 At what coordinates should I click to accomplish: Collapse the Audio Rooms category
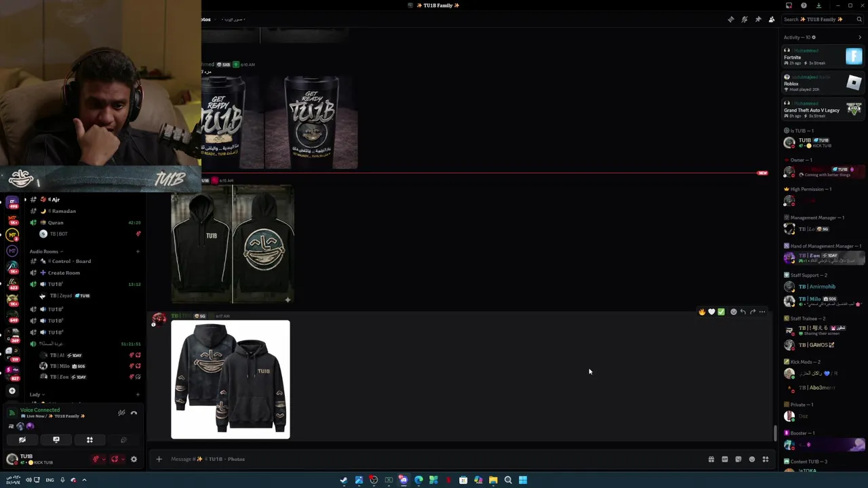coord(46,251)
